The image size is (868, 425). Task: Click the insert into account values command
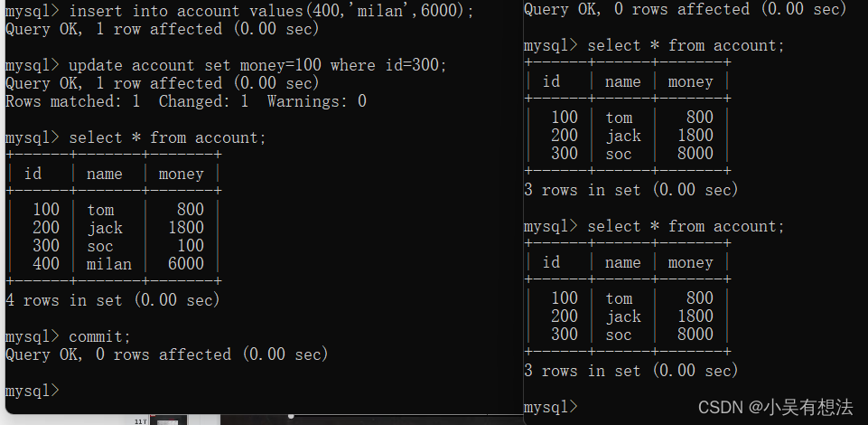tap(272, 11)
